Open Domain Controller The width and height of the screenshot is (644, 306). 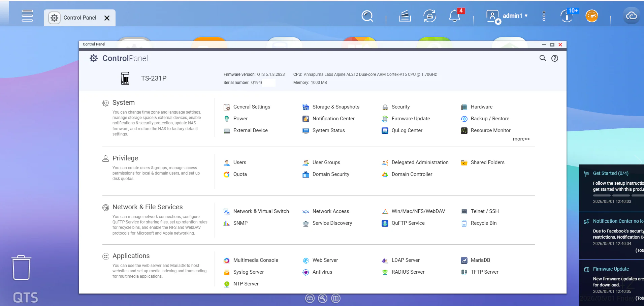click(x=407, y=174)
